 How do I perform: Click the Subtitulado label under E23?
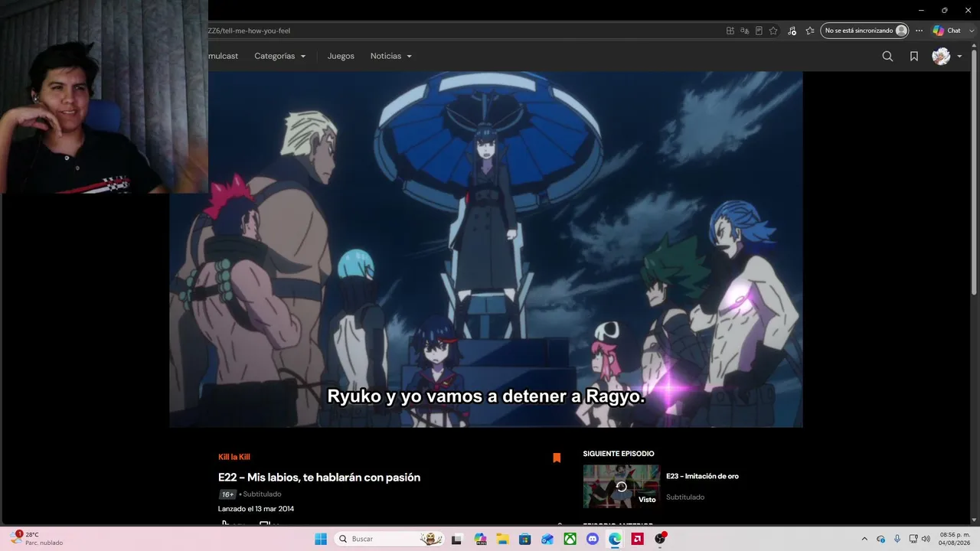[x=685, y=497]
